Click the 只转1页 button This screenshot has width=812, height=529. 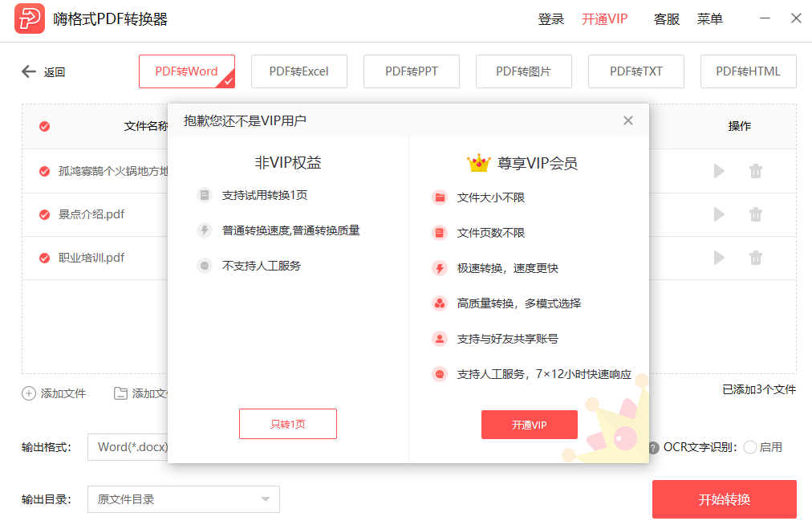coord(287,424)
